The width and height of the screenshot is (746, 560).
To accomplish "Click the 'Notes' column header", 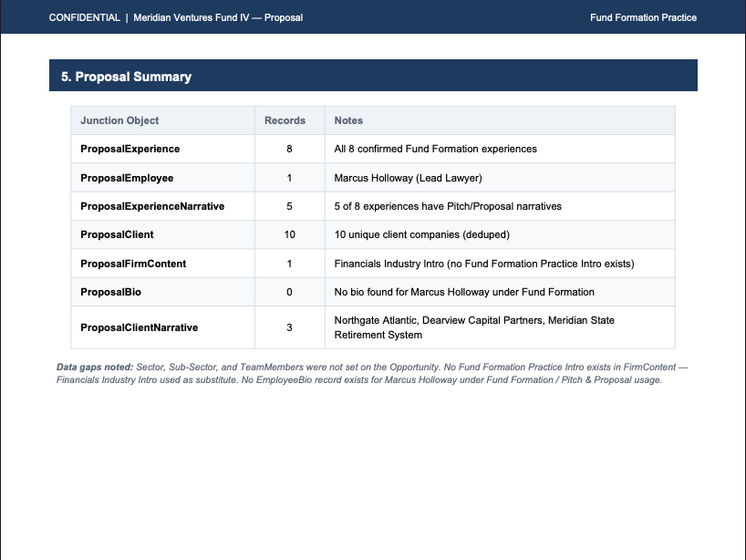I will (x=348, y=120).
